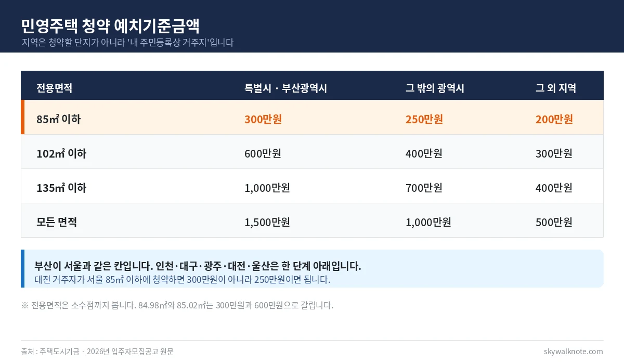Select the '모든 면적' row label
This screenshot has width=624, height=364.
[x=57, y=222]
